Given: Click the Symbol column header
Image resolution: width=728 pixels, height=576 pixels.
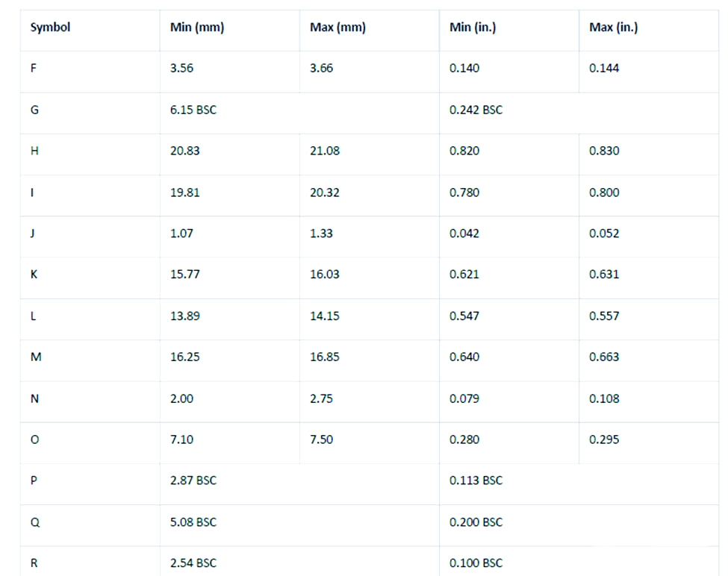Looking at the screenshot, I should (50, 28).
